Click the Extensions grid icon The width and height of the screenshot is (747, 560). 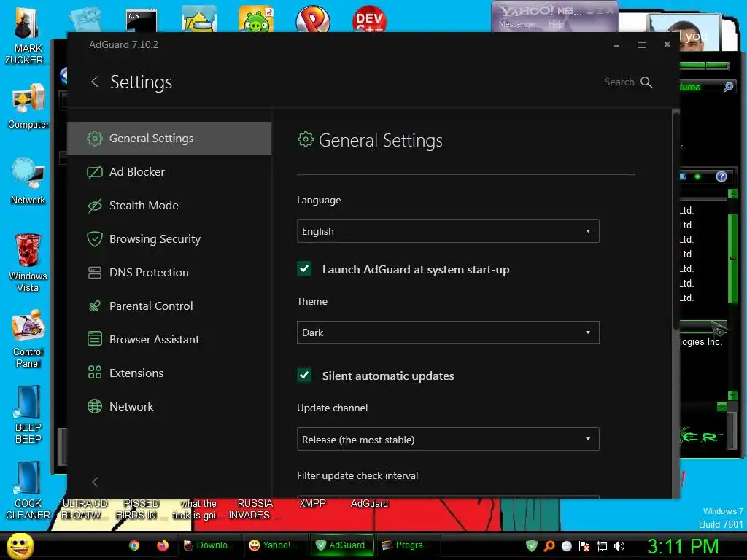pos(95,373)
